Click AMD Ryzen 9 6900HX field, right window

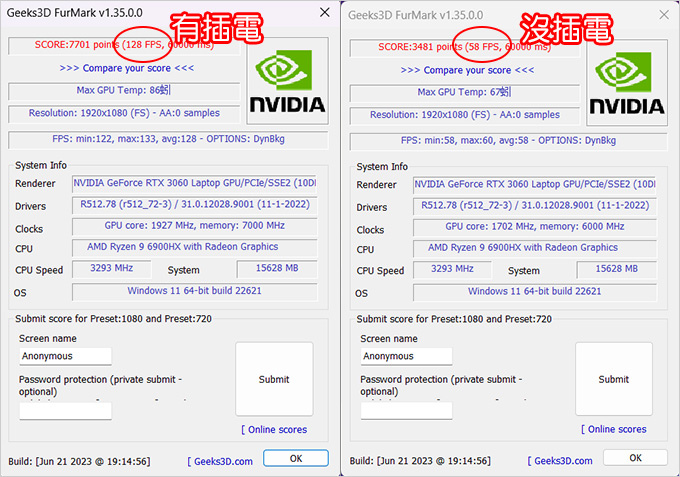(x=535, y=248)
